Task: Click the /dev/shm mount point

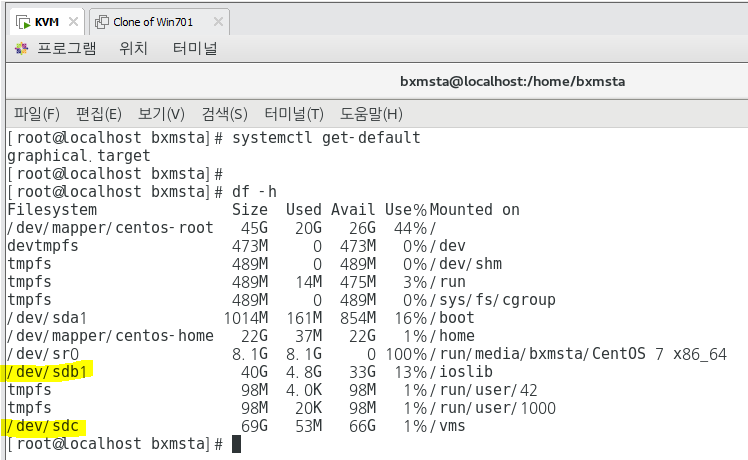Action: (x=466, y=264)
